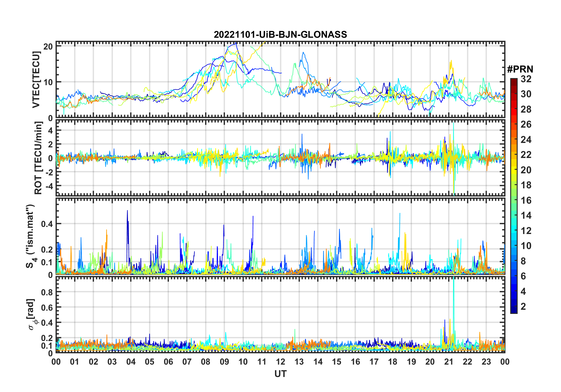Click the colorbar tick label 2
The image size is (561, 392).
click(x=523, y=307)
